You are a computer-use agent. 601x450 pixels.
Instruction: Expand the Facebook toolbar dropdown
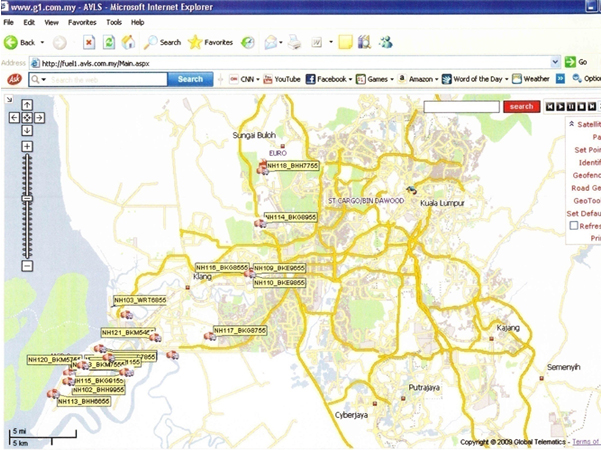tap(351, 79)
